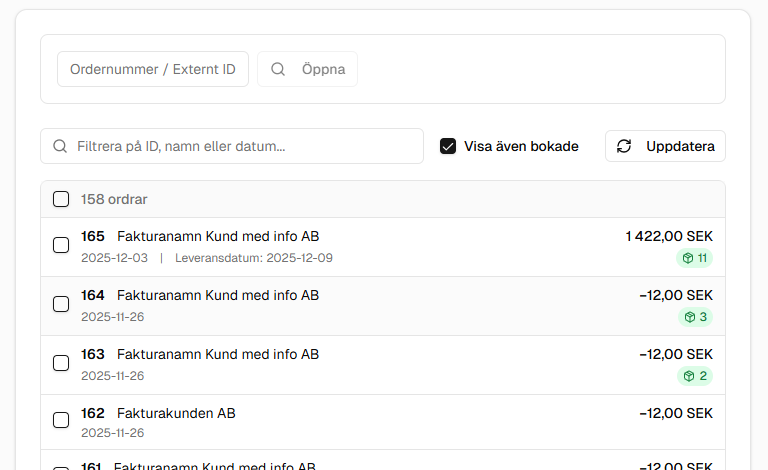Click the Öppna button

308,69
